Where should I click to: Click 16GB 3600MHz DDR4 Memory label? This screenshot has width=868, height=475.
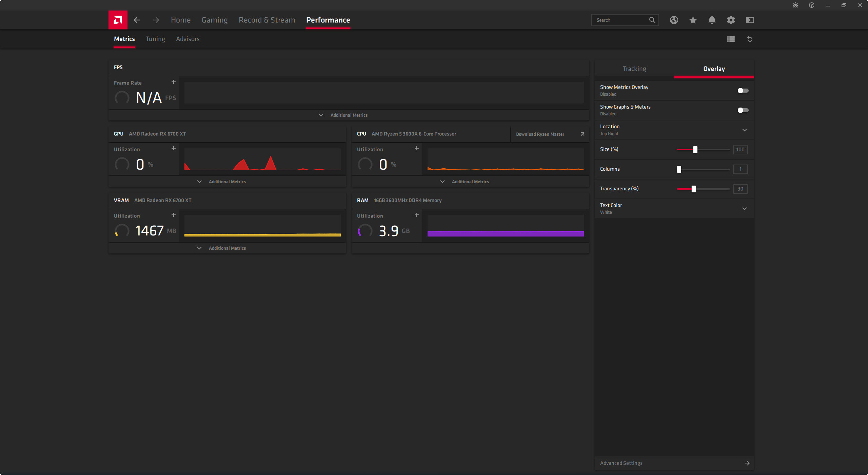tap(408, 201)
